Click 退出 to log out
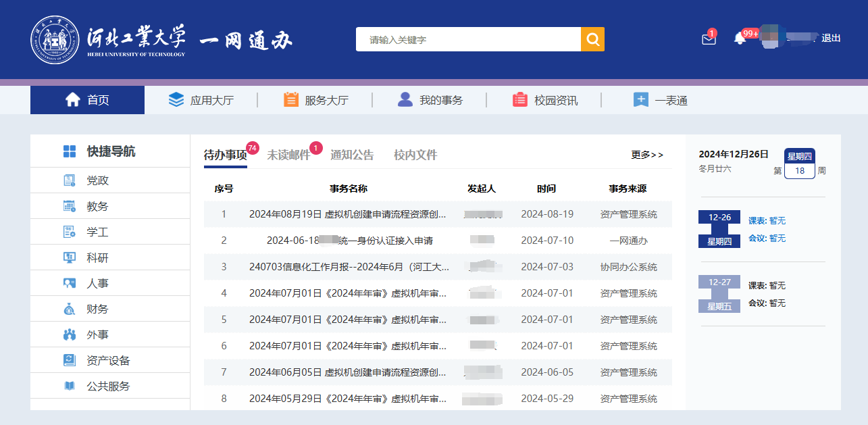This screenshot has height=425, width=868. click(x=830, y=38)
